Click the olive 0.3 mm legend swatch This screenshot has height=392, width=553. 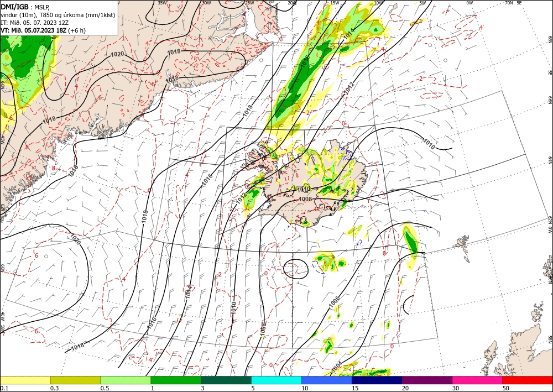(75, 380)
